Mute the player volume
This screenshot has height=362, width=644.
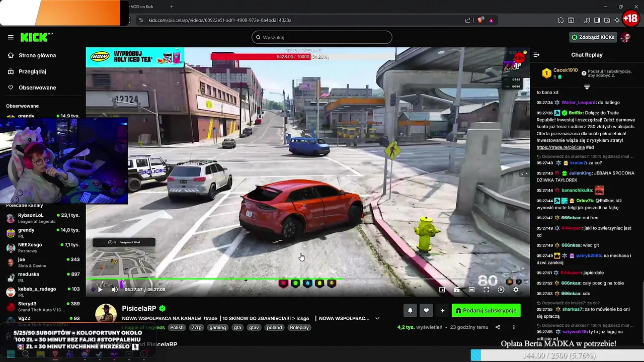(x=115, y=289)
